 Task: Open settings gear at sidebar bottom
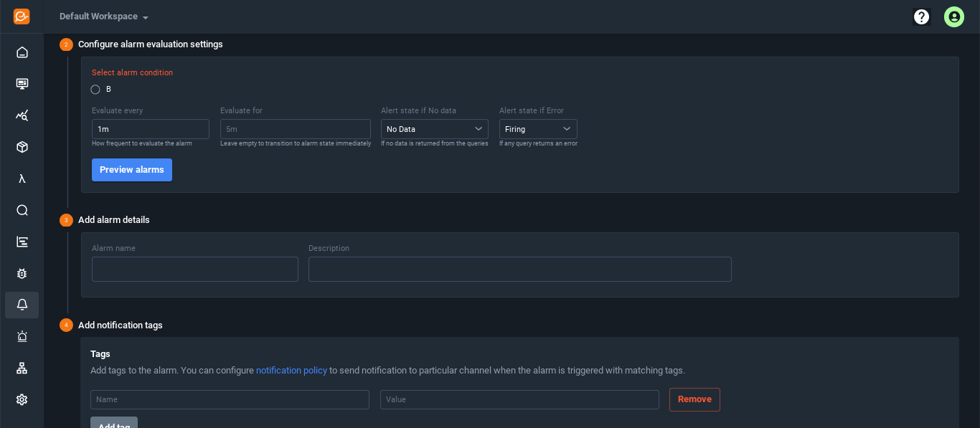tap(22, 399)
